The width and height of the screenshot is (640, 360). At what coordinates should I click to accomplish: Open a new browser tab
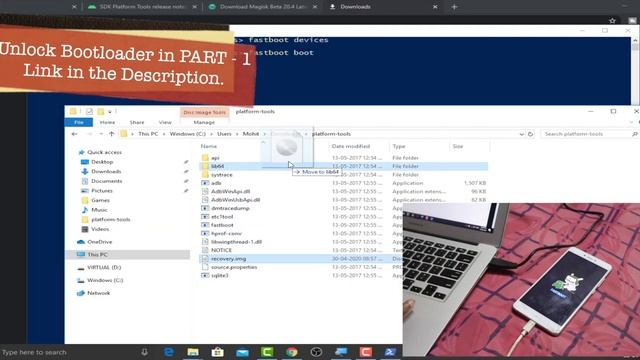tap(454, 7)
